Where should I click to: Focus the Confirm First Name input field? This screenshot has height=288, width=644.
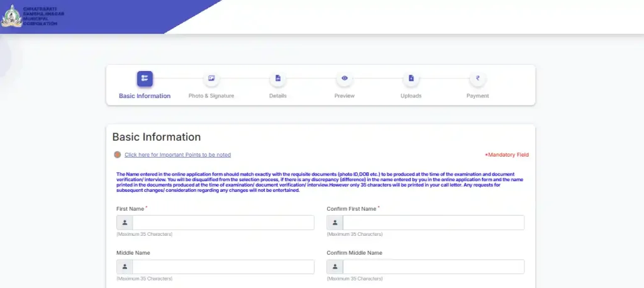[x=433, y=223]
